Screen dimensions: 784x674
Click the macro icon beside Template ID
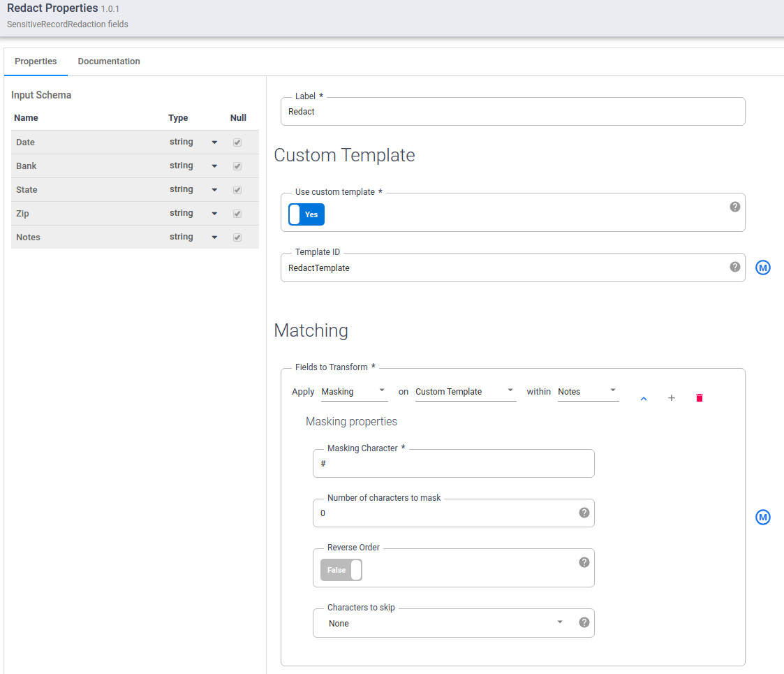pyautogui.click(x=763, y=268)
